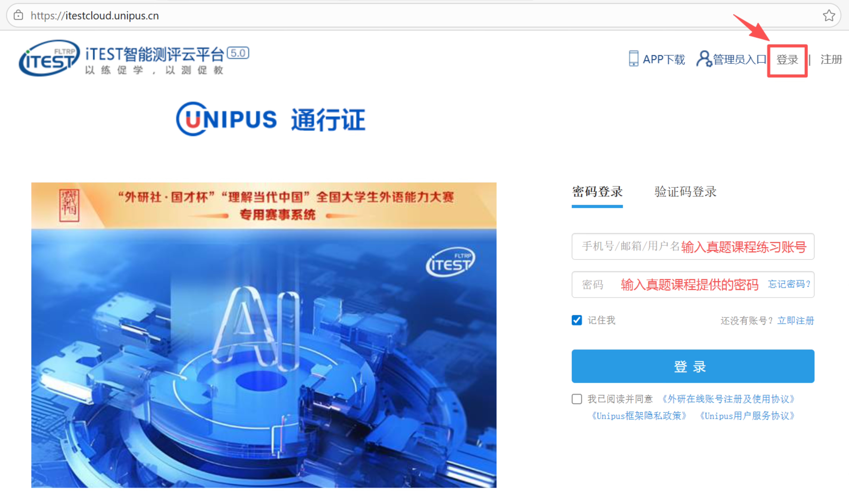Click the 立即注册 link
The height and width of the screenshot is (504, 849).
pyautogui.click(x=796, y=321)
